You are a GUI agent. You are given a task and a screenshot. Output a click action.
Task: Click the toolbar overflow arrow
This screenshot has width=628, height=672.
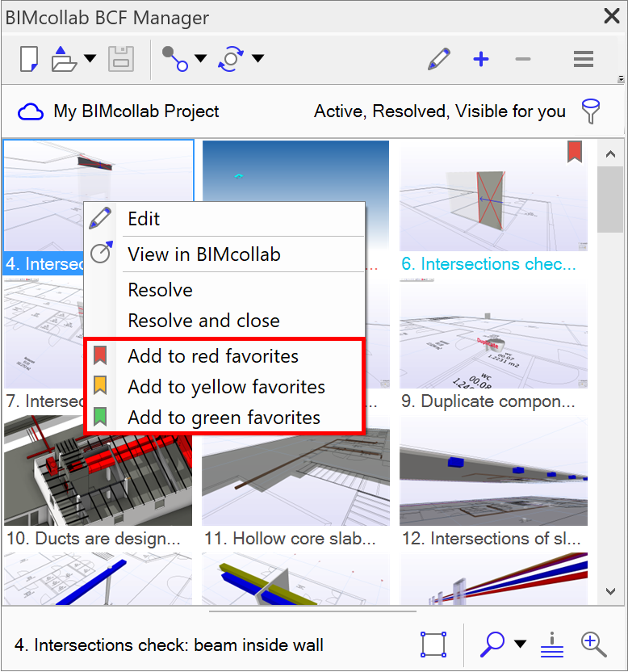(621, 79)
